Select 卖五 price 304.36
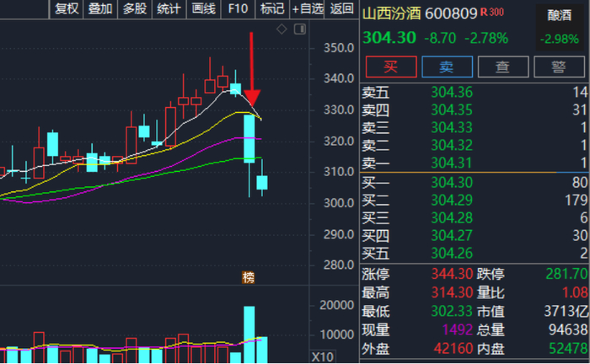 (452, 92)
